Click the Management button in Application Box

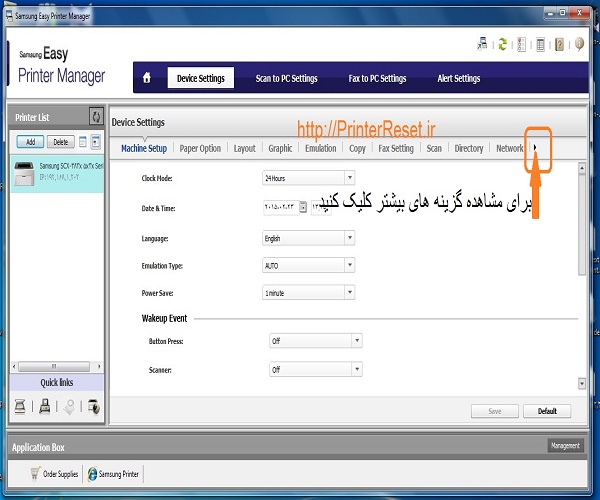565,446
